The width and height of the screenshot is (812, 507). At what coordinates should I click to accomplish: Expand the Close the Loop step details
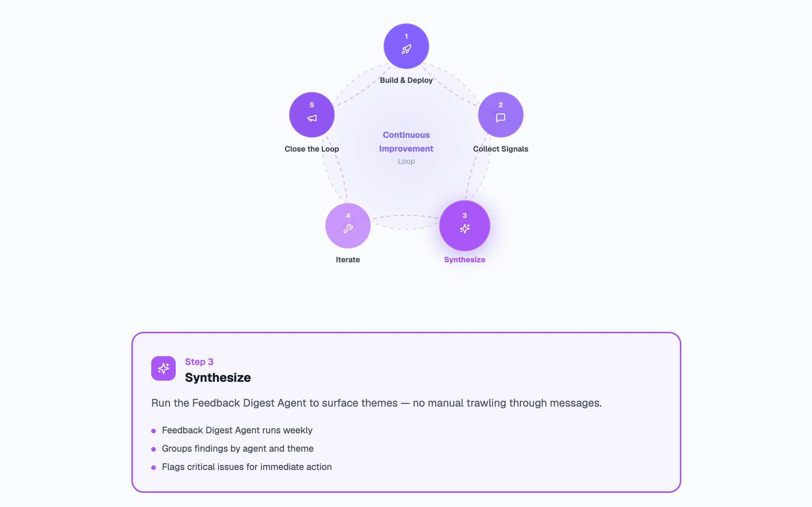[x=312, y=149]
